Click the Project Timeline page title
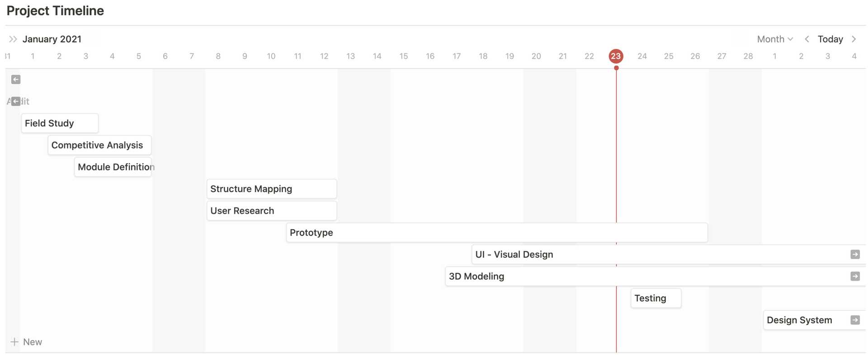 point(55,10)
